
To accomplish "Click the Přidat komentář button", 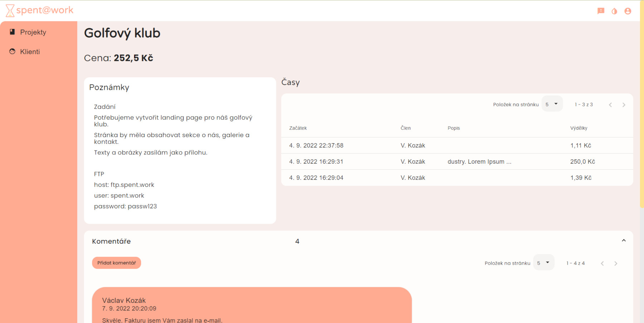I will pos(117,263).
